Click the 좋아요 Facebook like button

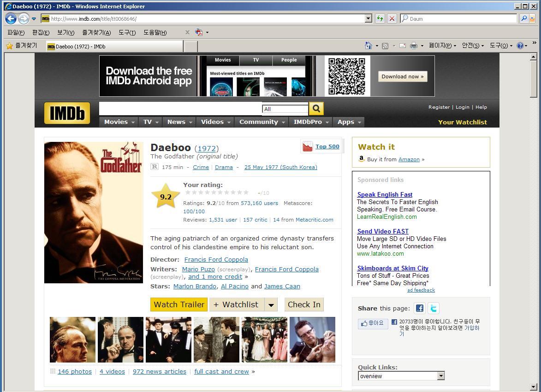[x=373, y=323]
